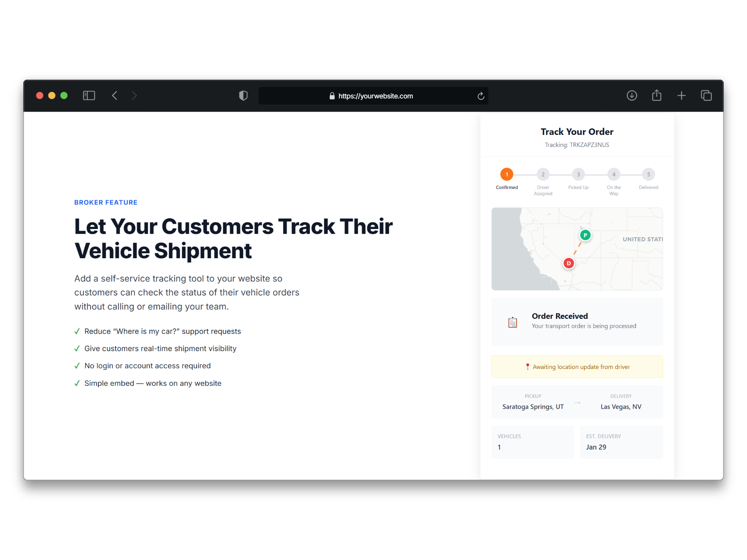Click the red delivery marker D
The image size is (747, 560).
point(568,263)
